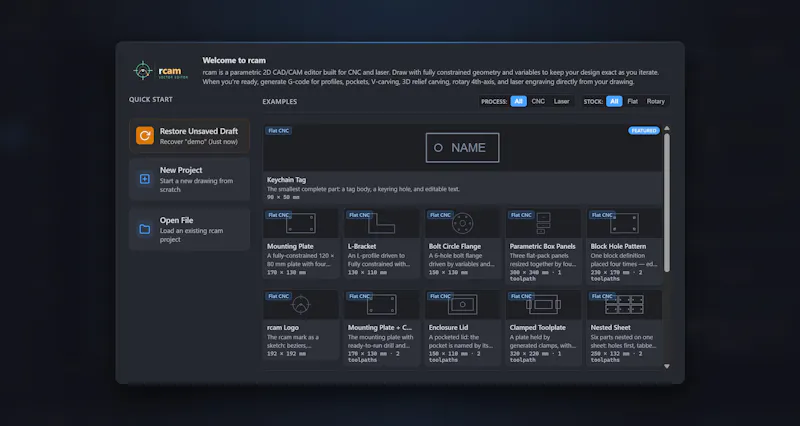
Task: Open the L-Bracket thumbnail drawing
Action: [x=382, y=223]
